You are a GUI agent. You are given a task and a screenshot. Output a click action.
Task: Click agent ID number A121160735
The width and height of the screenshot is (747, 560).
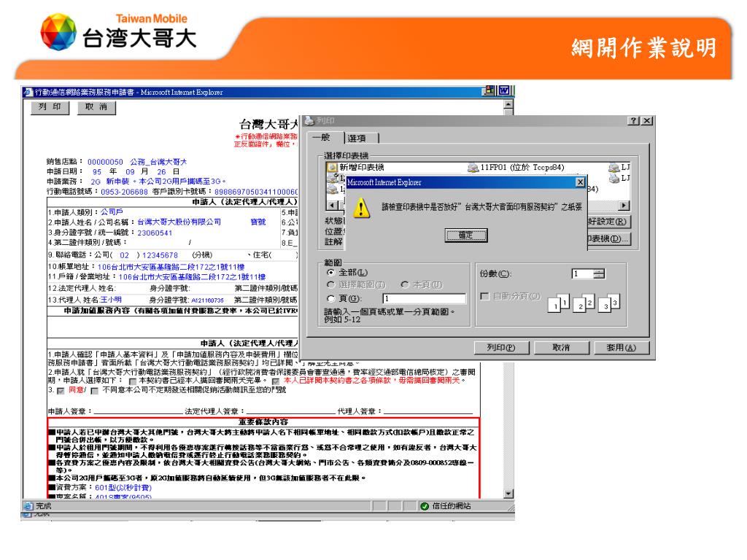[x=208, y=300]
